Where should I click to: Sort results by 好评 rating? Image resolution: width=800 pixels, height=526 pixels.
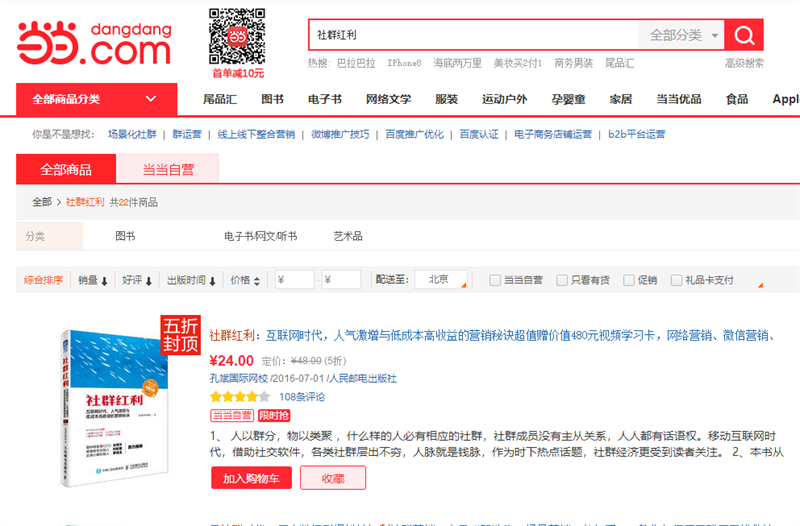coord(136,281)
